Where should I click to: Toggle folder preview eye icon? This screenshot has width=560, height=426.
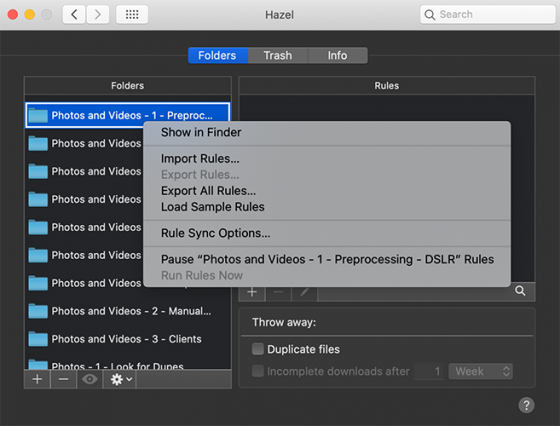pos(90,379)
